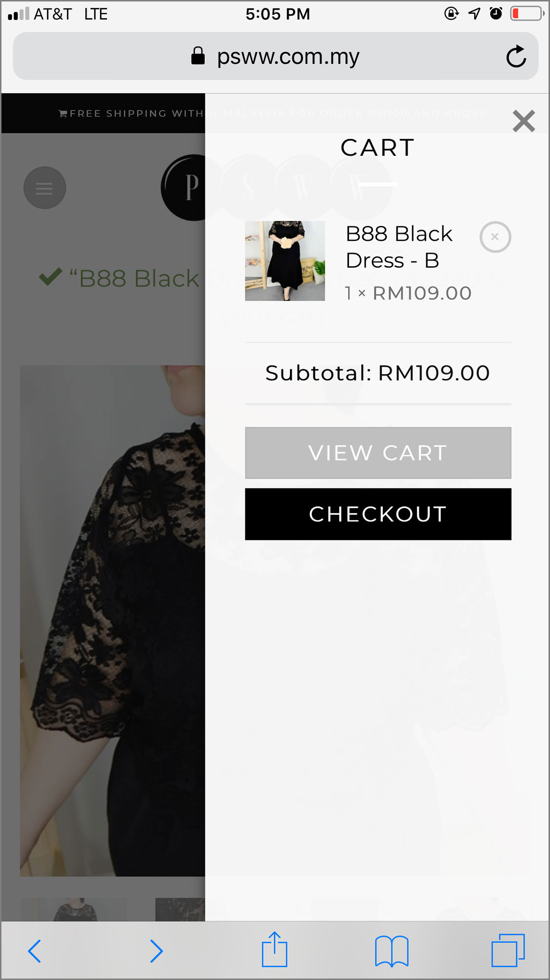
Task: Open the Safari share sheet icon
Action: [274, 950]
